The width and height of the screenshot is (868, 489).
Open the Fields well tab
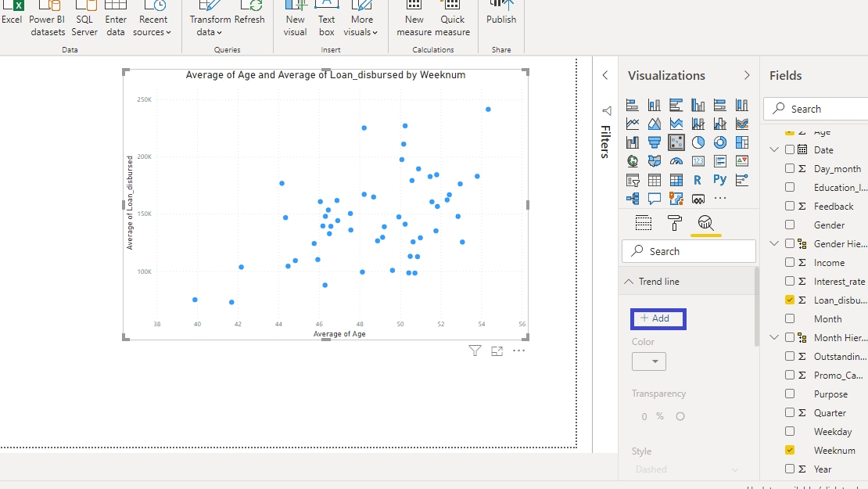(x=644, y=224)
